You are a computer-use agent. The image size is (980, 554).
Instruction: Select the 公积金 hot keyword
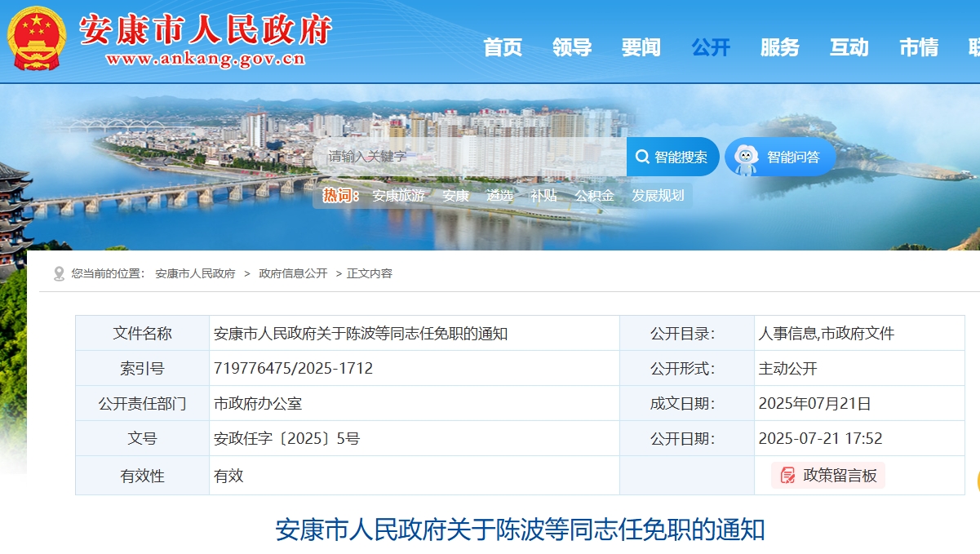tap(594, 196)
